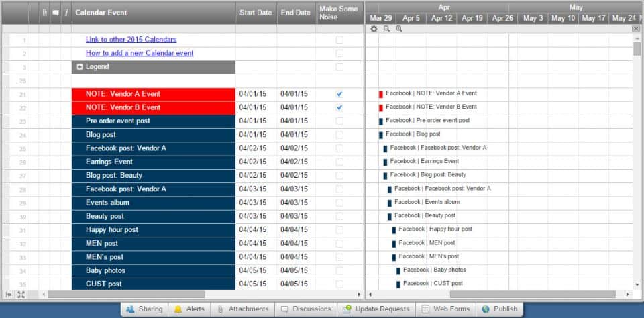Check Make Some Noise for Earrings Event
Screen dimensions: 644x318
pos(339,162)
